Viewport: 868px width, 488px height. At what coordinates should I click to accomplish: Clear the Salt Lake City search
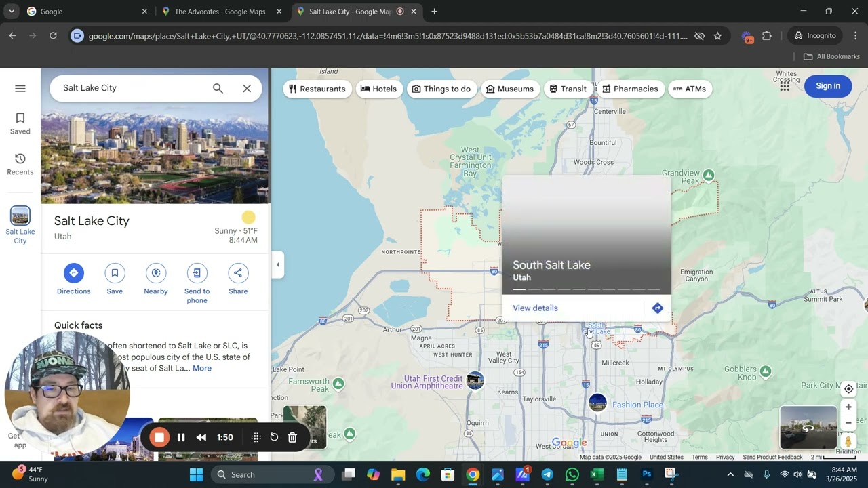pos(247,88)
